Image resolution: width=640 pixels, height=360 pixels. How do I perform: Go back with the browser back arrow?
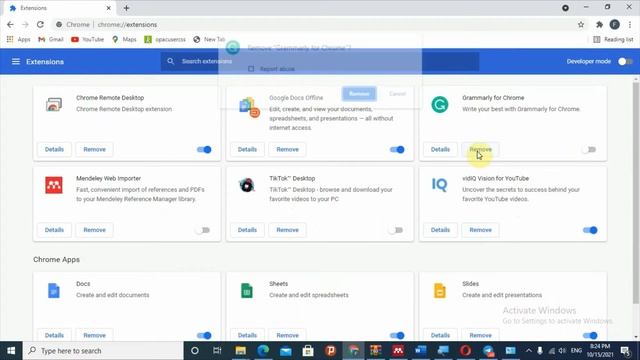pos(10,24)
